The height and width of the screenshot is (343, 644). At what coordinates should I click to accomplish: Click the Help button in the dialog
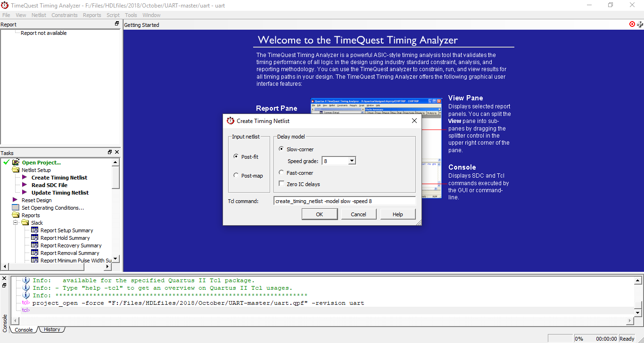[397, 214]
